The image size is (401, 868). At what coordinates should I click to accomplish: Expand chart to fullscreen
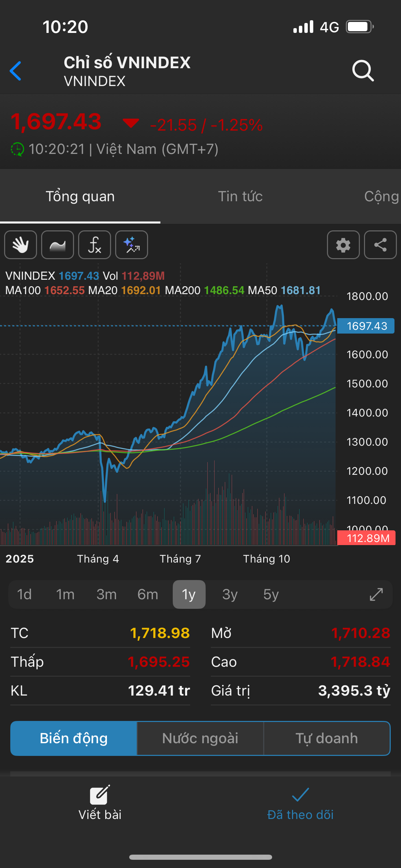pos(376,594)
